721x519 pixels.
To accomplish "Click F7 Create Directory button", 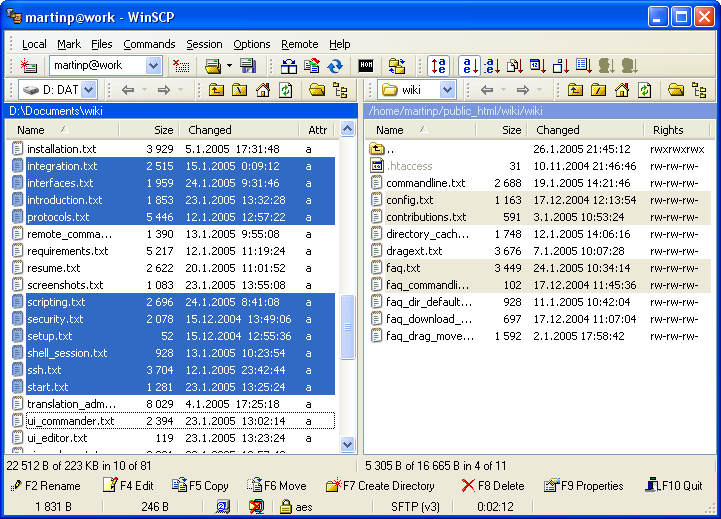I will tap(380, 485).
